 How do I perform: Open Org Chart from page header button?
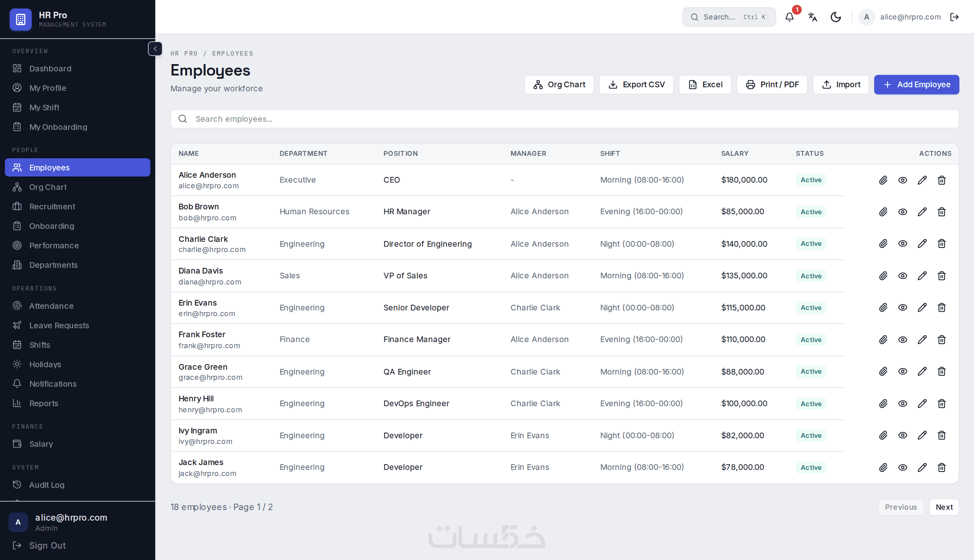(x=559, y=84)
